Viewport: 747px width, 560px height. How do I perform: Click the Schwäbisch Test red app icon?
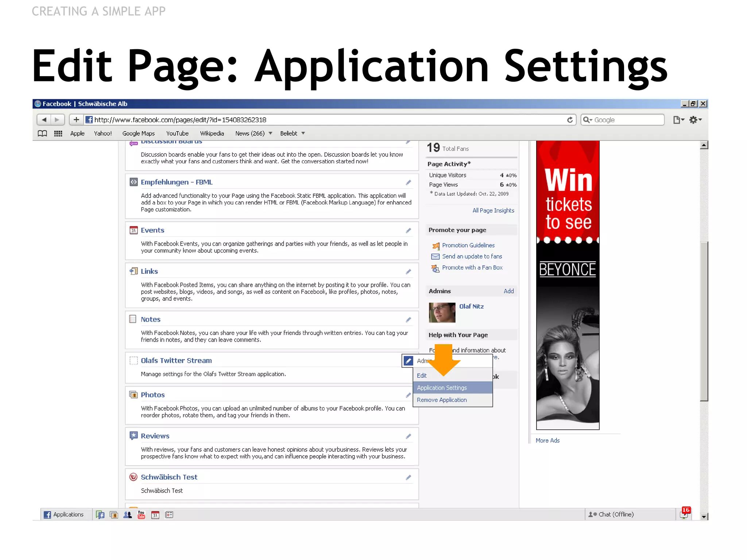pos(133,477)
